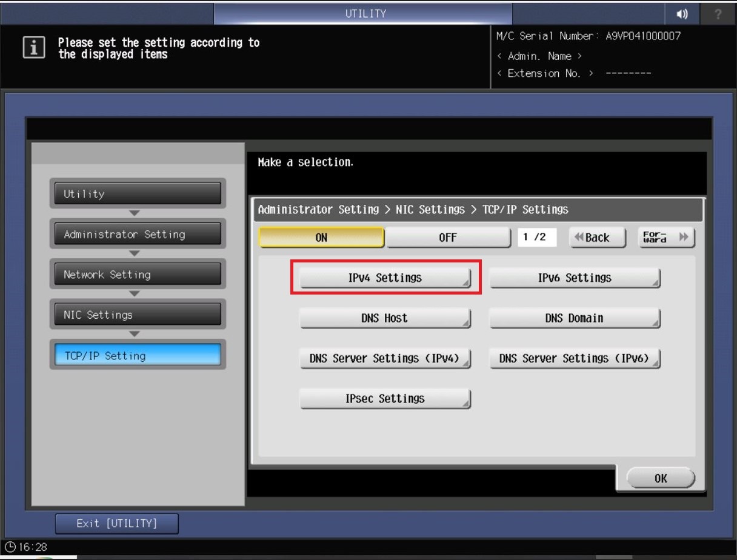Open DNS Host settings

click(385, 318)
